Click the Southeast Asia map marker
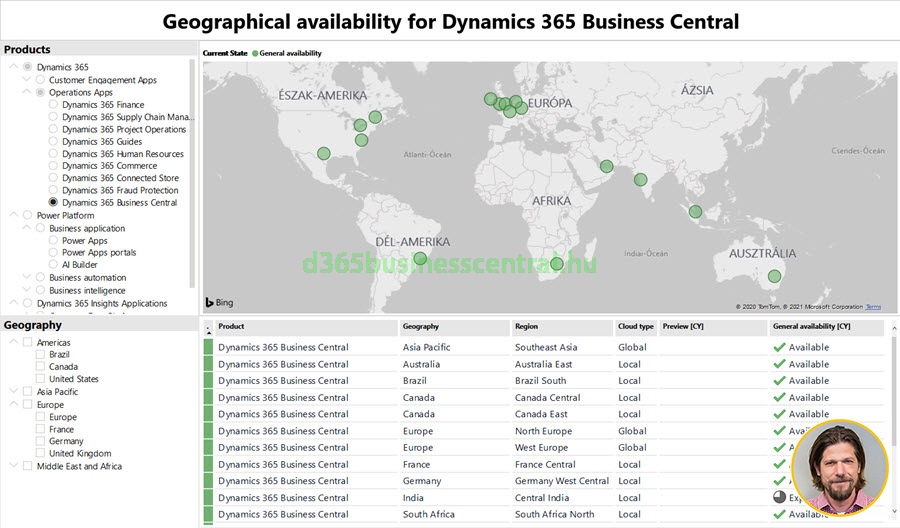 click(x=696, y=211)
